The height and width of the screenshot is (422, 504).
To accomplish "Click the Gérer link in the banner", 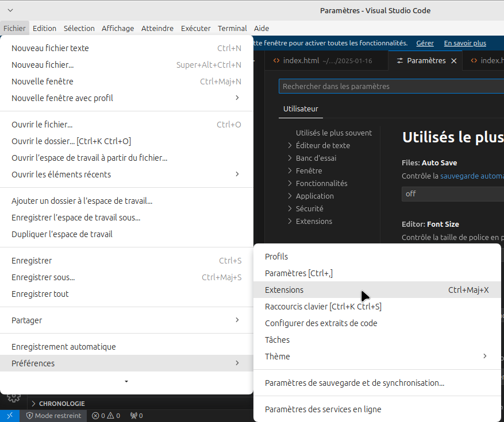I will click(x=425, y=43).
